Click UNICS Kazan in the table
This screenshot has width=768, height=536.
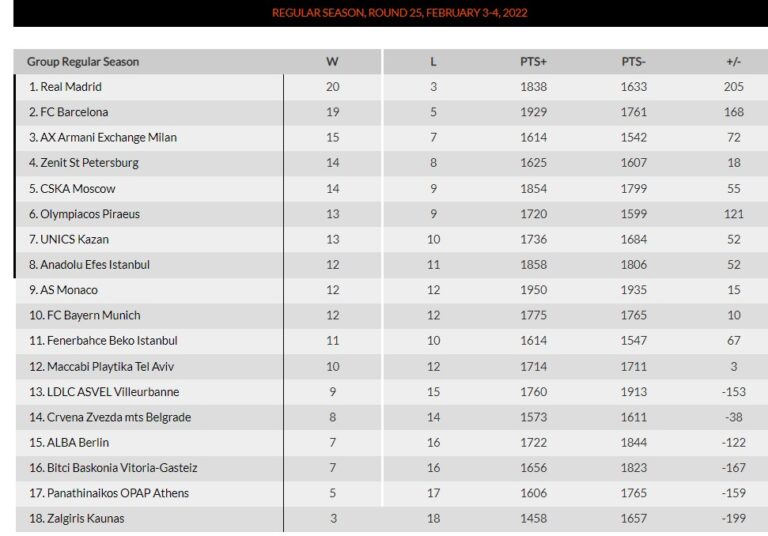68,239
